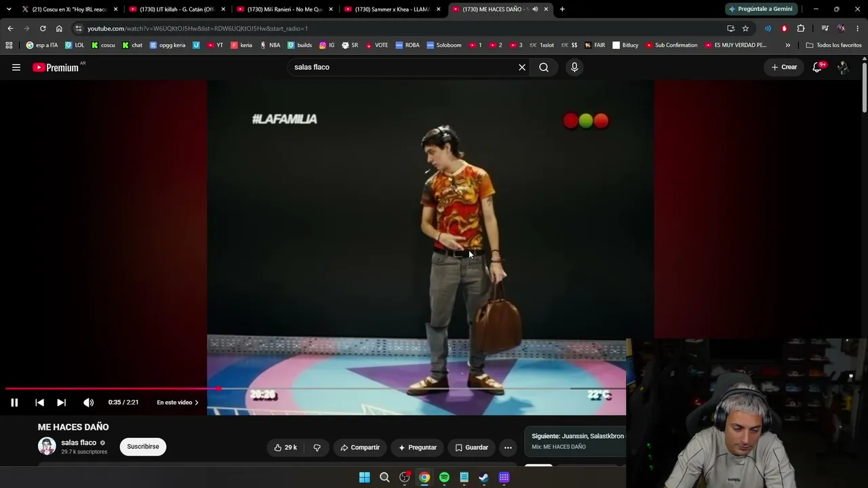Open the Crear menu

click(784, 67)
